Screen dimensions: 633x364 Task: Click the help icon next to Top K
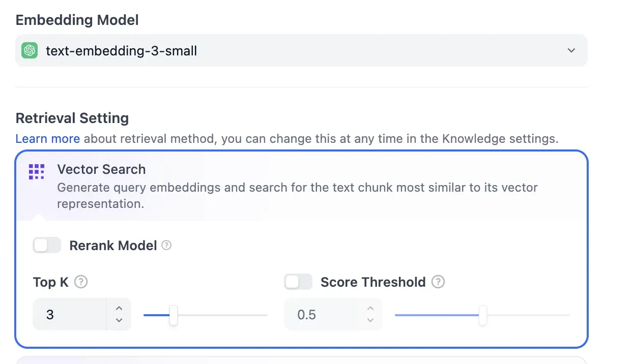[80, 282]
